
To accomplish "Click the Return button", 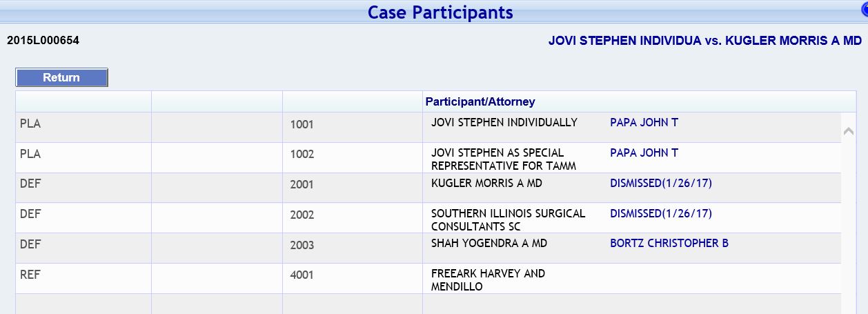I will pyautogui.click(x=61, y=77).
